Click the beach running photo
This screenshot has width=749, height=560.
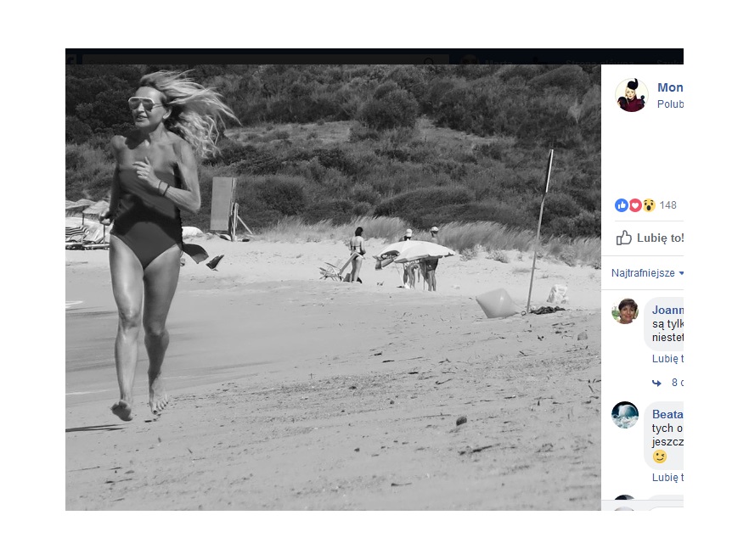tap(333, 288)
